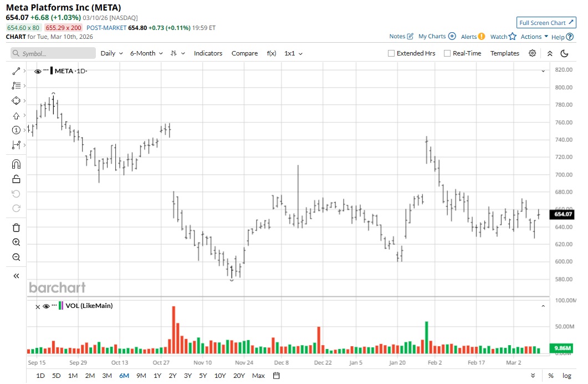The height and width of the screenshot is (384, 588).
Task: Toggle log scale button
Action: coord(566,375)
